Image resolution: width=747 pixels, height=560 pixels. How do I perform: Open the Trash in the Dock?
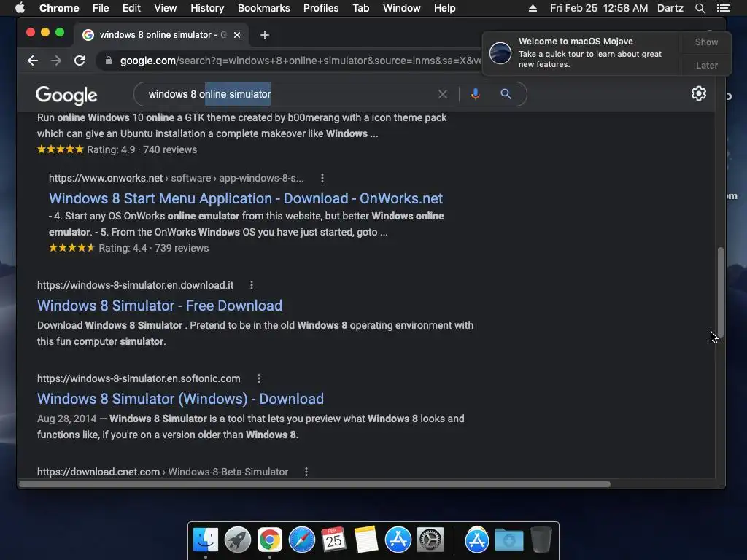pos(541,540)
